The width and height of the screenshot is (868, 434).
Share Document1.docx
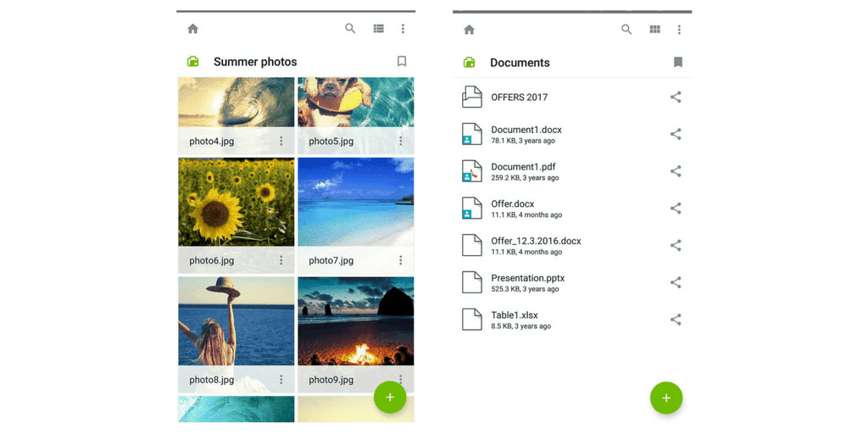676,134
